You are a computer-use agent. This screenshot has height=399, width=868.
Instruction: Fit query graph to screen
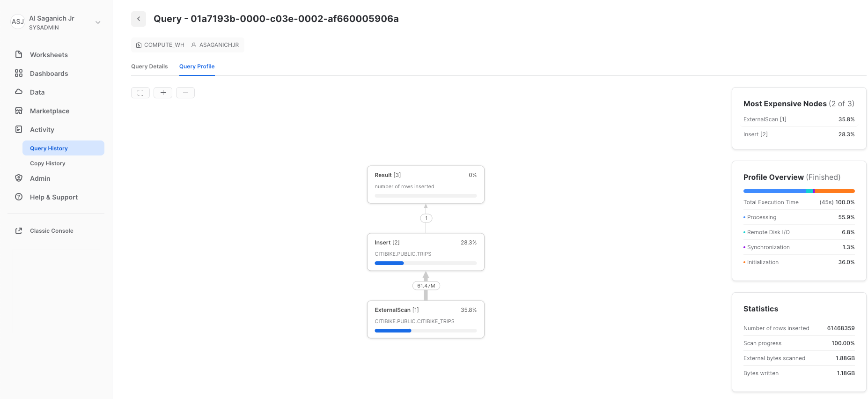point(140,93)
